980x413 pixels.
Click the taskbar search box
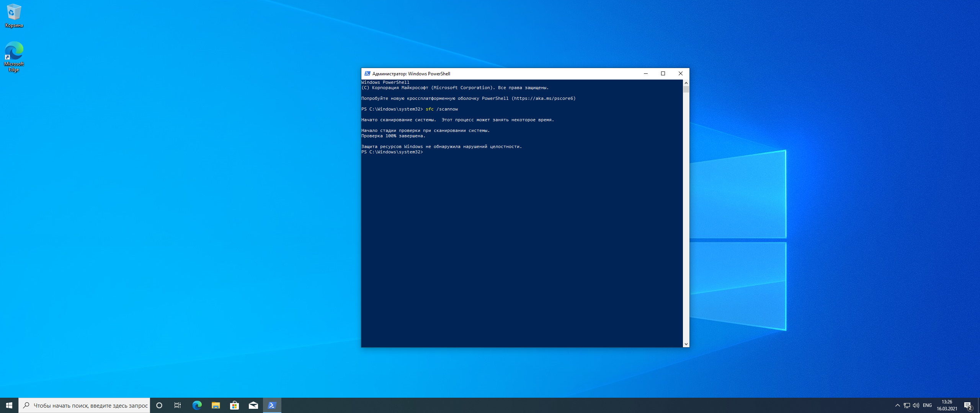(x=84, y=405)
